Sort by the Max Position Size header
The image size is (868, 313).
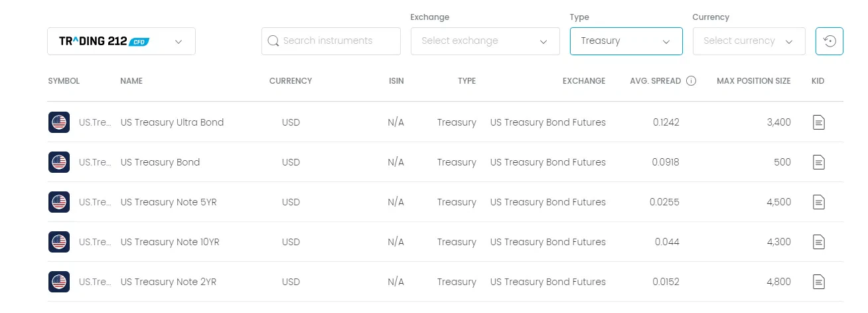754,81
